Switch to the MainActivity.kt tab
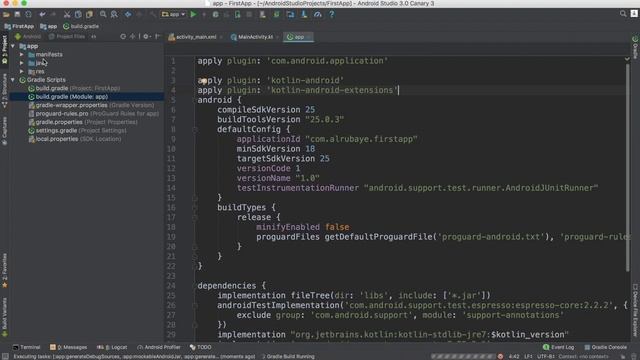The height and width of the screenshot is (360, 640). [255, 37]
